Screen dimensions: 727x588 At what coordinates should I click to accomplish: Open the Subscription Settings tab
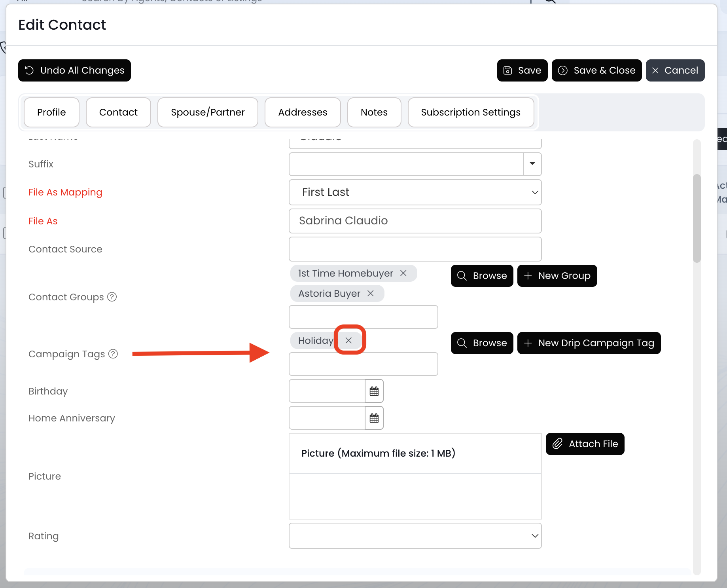pos(470,112)
